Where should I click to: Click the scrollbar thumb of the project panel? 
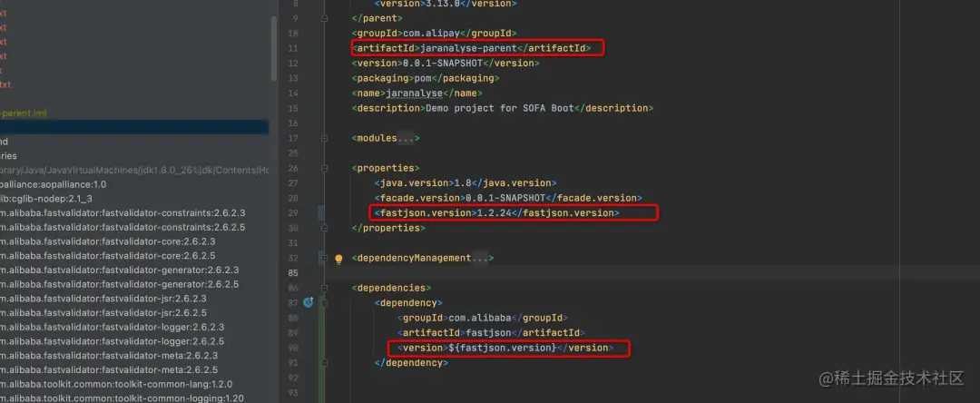tap(274, 49)
